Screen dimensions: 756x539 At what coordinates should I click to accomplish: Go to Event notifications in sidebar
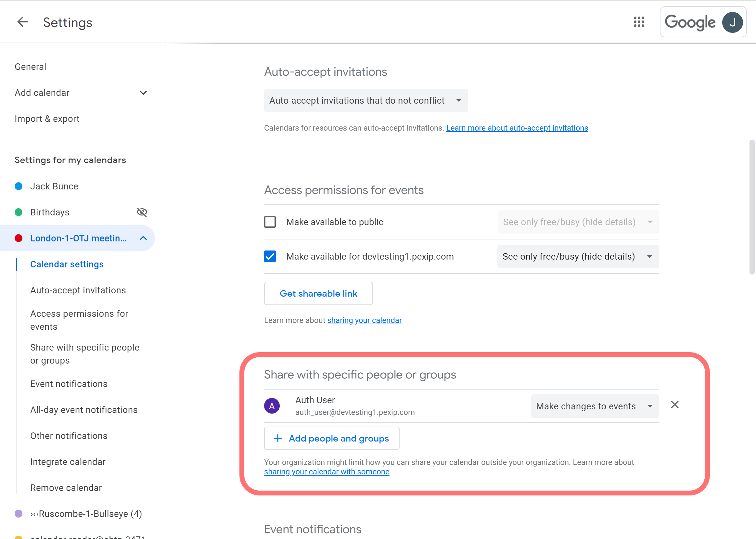pos(69,384)
